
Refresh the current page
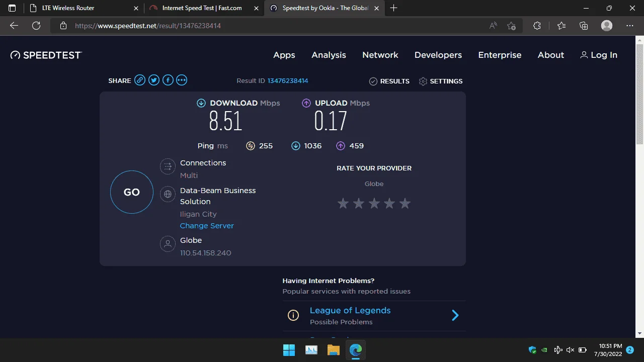(36, 26)
